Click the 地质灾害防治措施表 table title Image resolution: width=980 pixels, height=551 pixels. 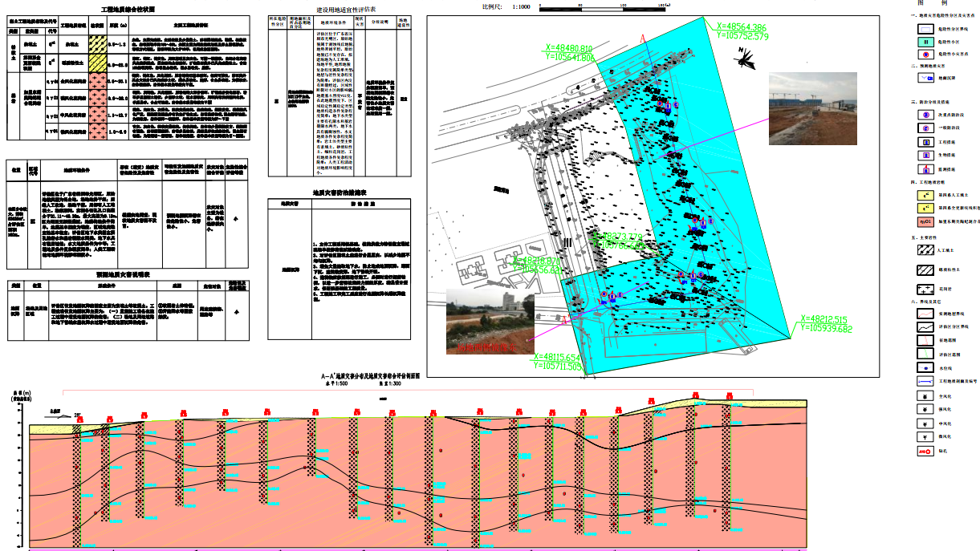340,193
